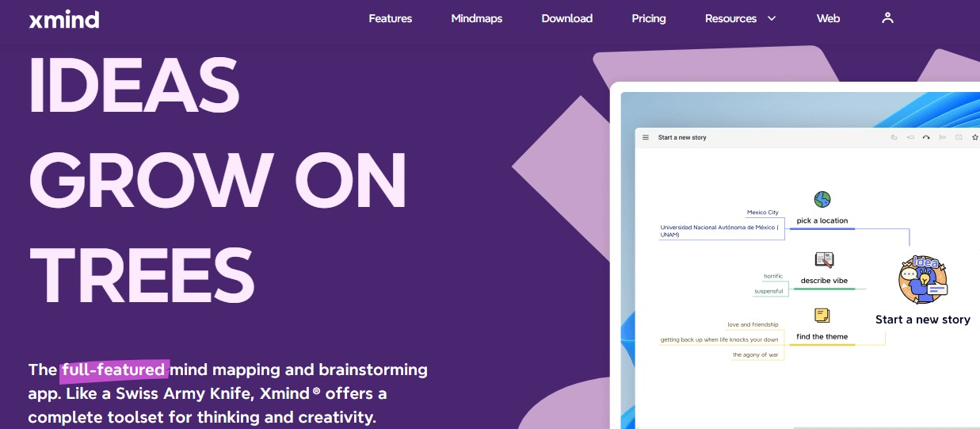This screenshot has height=429, width=980.
Task: Click the xmind logo
Action: pos(64,19)
